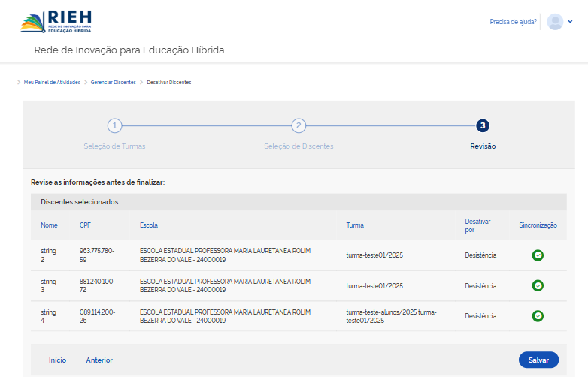Image resolution: width=588 pixels, height=377 pixels.
Task: Click sync status check icon for string 2
Action: pyautogui.click(x=538, y=255)
